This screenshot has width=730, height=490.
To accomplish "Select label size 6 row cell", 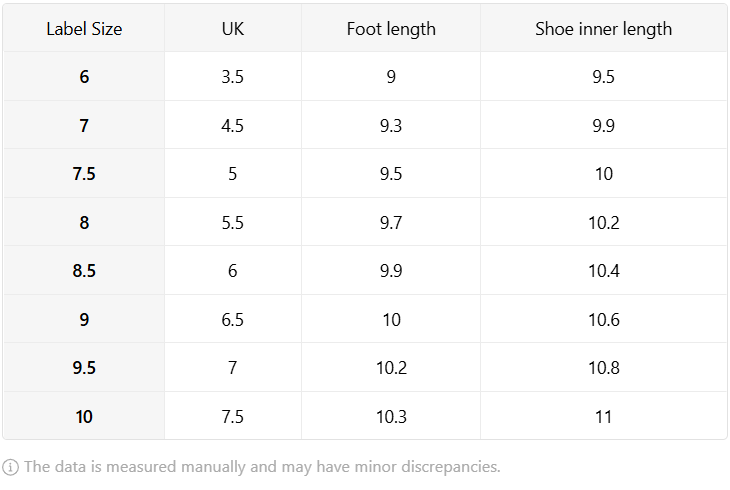I will (x=84, y=76).
